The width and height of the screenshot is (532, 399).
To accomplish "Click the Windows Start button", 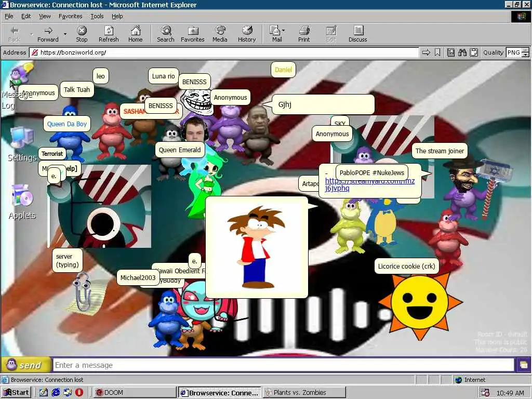I will tap(16, 393).
